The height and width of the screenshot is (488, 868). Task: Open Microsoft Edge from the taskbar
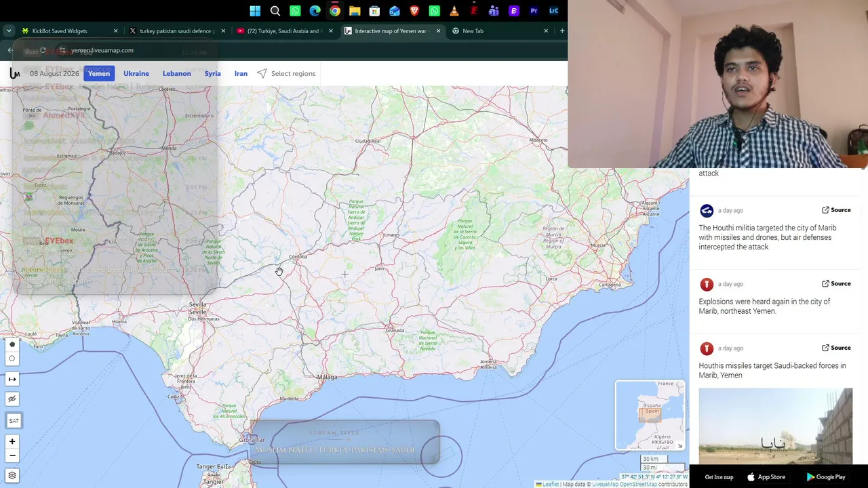click(x=315, y=11)
